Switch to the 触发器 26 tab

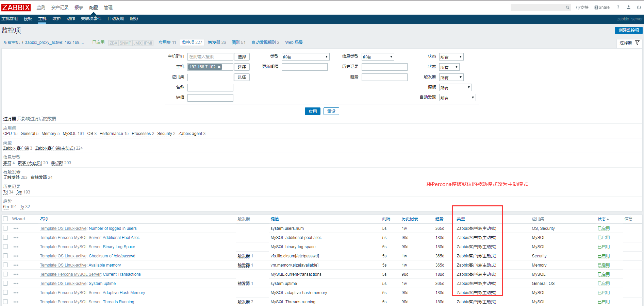pos(217,42)
